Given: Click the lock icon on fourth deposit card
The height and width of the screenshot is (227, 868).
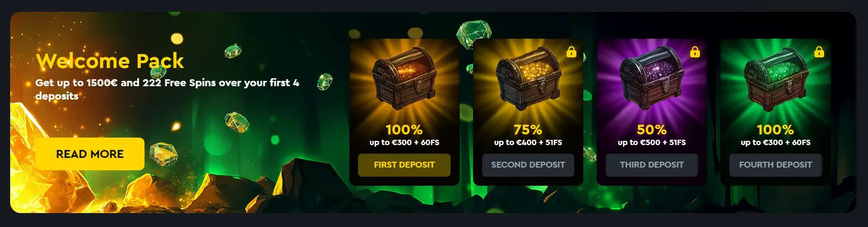Looking at the screenshot, I should pyautogui.click(x=819, y=52).
